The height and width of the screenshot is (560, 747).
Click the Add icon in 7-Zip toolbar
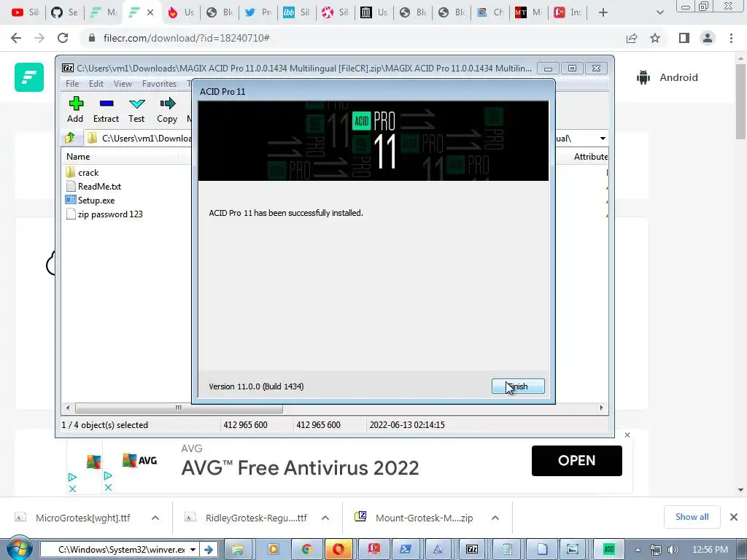(75, 110)
